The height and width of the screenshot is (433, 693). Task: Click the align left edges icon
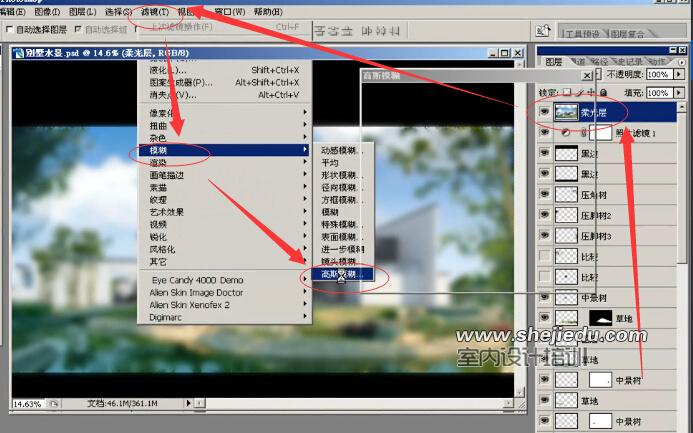367,31
